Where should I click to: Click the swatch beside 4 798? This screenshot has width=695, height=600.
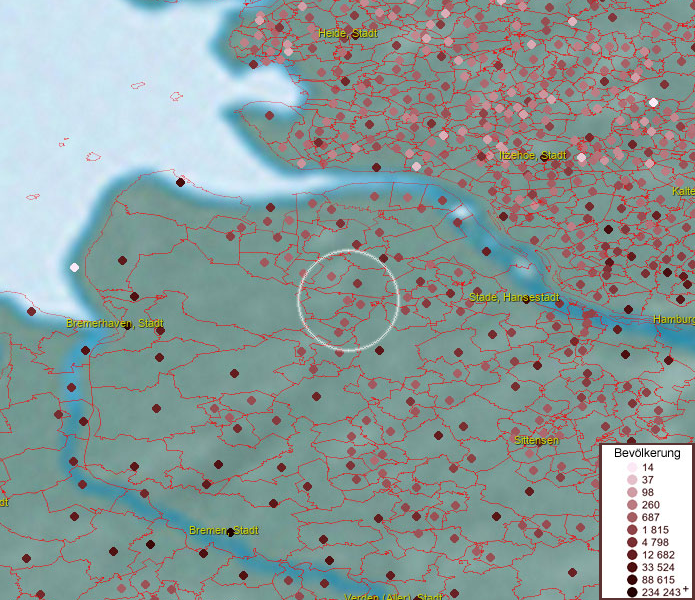click(x=632, y=542)
